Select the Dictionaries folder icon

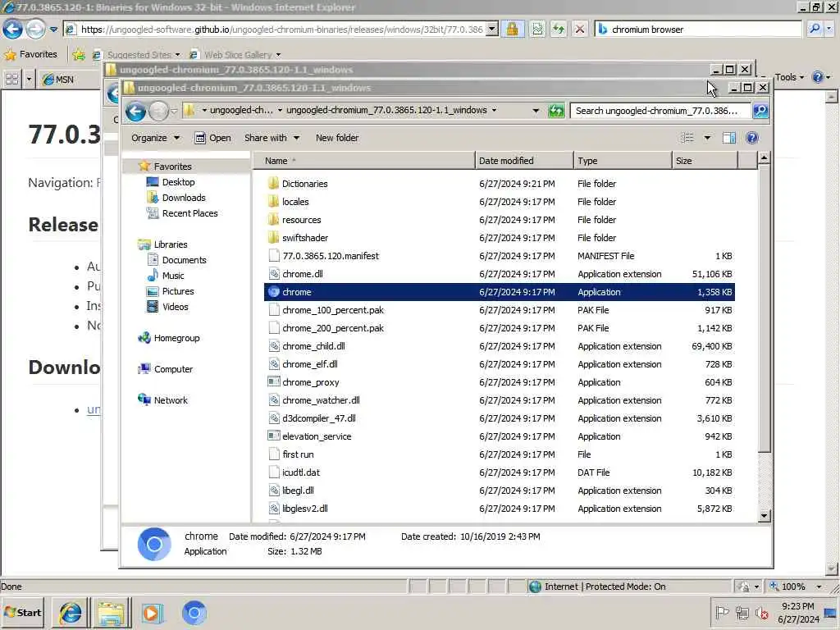(x=274, y=183)
